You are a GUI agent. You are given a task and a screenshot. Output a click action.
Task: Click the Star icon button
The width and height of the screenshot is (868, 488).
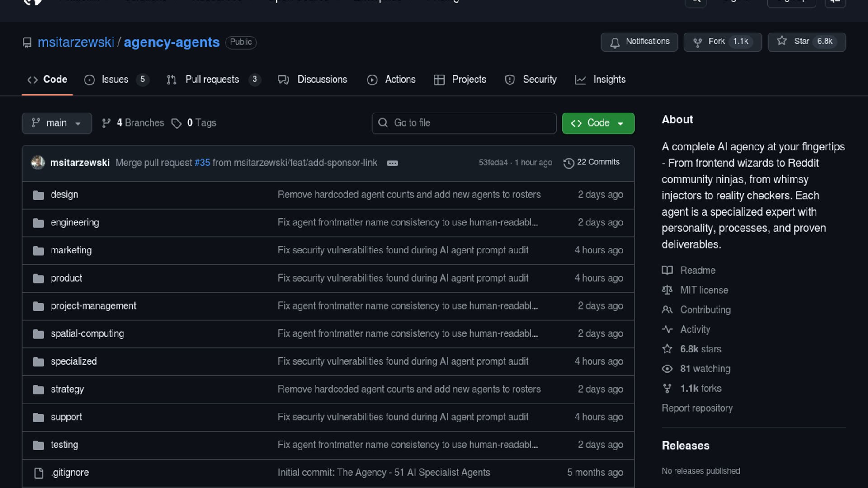[x=782, y=41]
